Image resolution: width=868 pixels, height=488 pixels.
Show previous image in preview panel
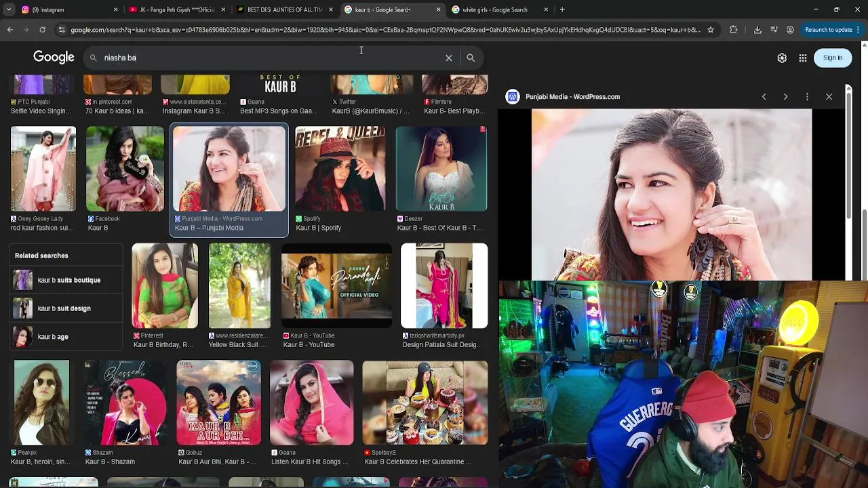click(x=764, y=97)
